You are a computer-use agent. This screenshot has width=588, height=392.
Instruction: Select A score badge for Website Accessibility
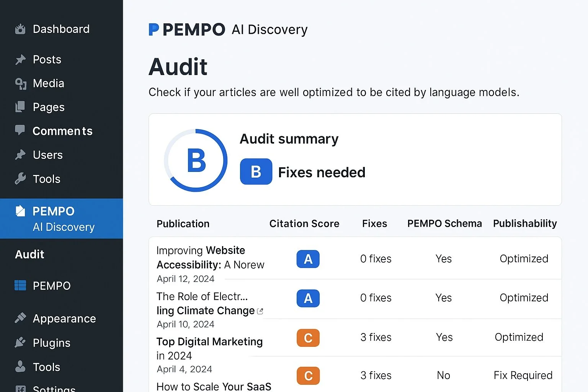[x=308, y=259]
